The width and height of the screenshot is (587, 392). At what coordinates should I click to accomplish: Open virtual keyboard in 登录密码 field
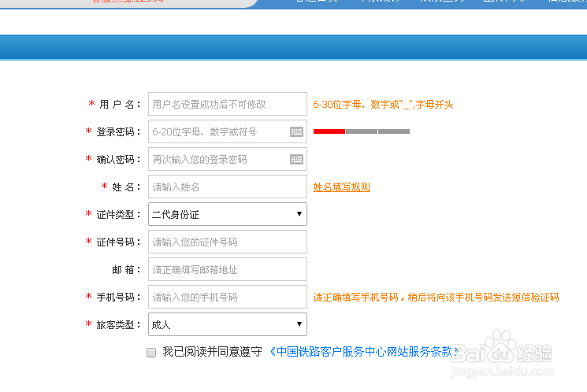pyautogui.click(x=296, y=131)
